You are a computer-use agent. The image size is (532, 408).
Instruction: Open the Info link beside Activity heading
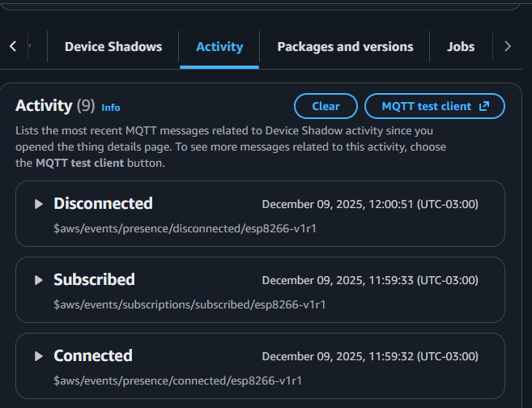pos(111,108)
